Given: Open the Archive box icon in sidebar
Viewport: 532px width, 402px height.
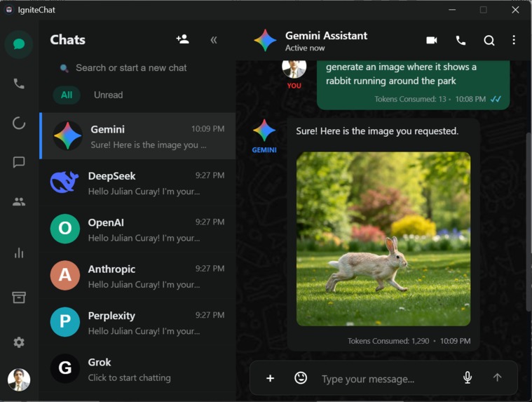Looking at the screenshot, I should pos(19,297).
